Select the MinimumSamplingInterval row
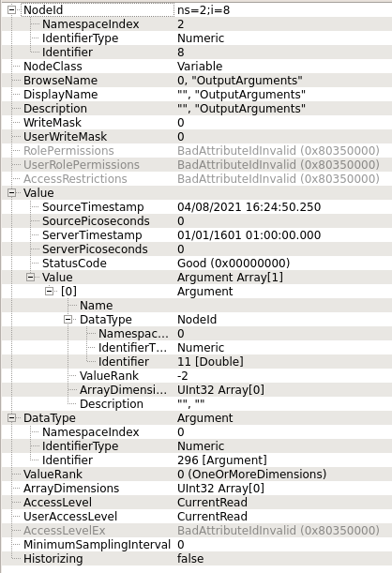 click(x=197, y=545)
